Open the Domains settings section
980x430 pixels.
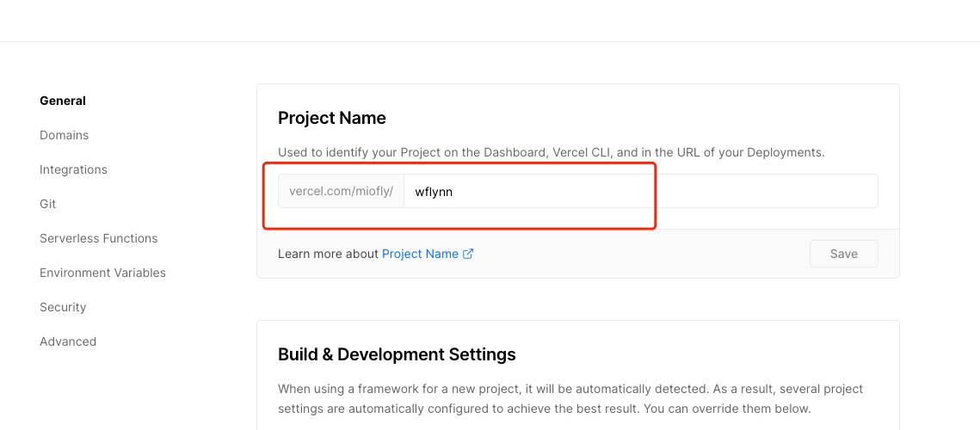coord(64,135)
